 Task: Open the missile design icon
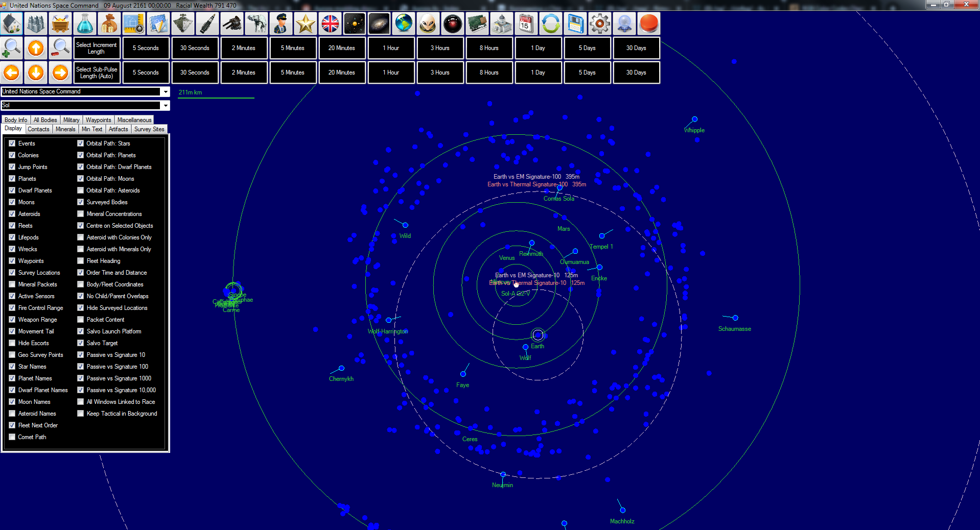pos(208,23)
